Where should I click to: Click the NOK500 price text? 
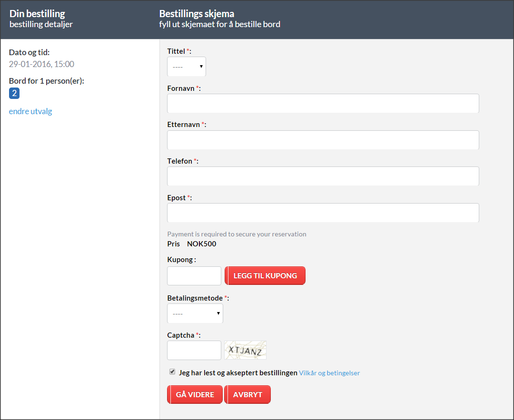point(201,244)
